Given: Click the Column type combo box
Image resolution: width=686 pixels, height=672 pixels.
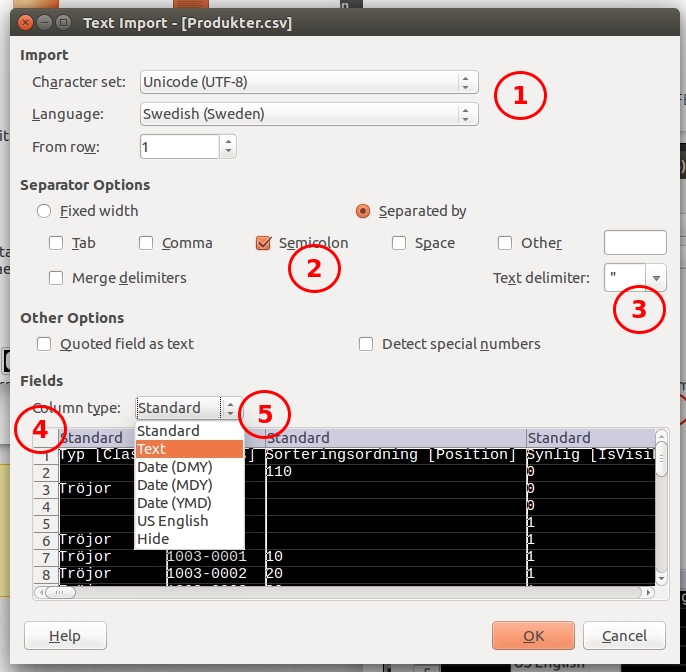Looking at the screenshot, I should pos(189,408).
